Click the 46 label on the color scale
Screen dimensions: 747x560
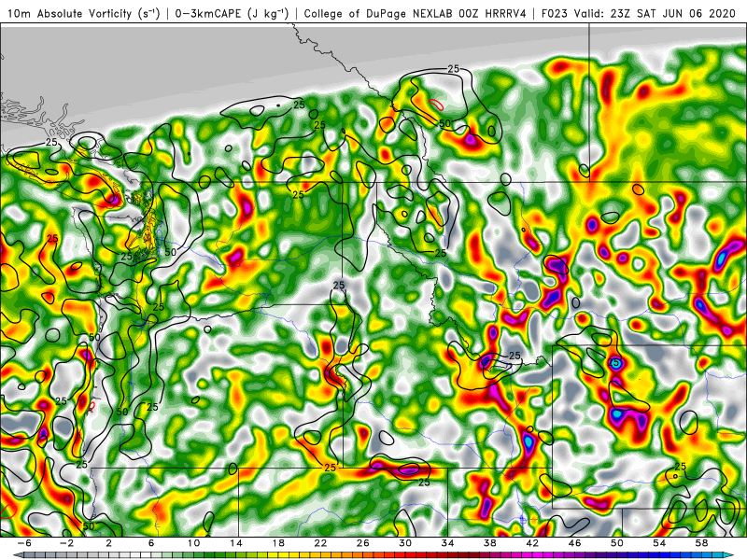[x=575, y=543]
